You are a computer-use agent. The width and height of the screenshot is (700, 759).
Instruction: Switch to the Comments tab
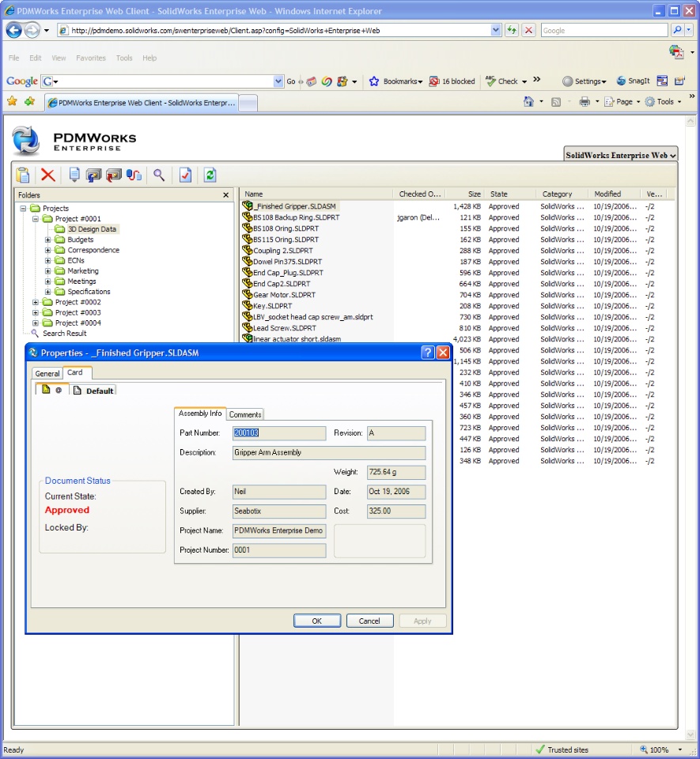(x=245, y=414)
